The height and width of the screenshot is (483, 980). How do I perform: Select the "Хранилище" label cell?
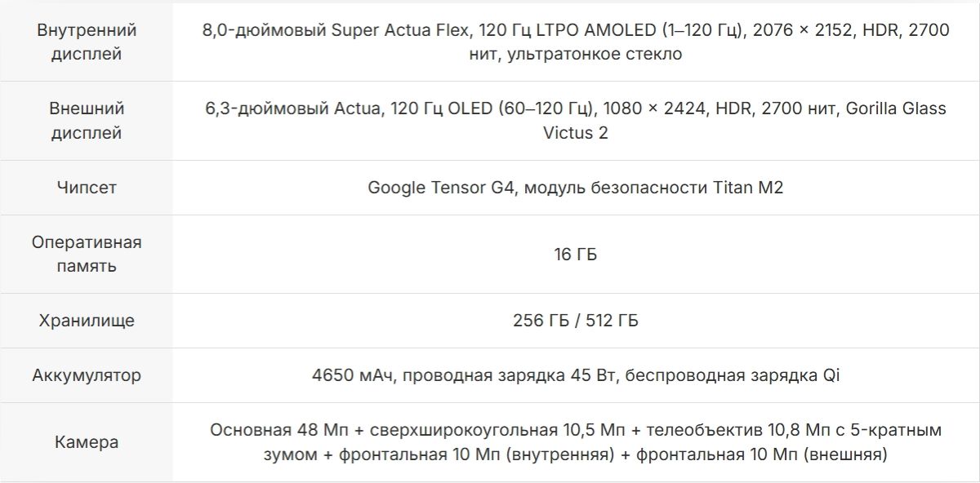pyautogui.click(x=87, y=321)
